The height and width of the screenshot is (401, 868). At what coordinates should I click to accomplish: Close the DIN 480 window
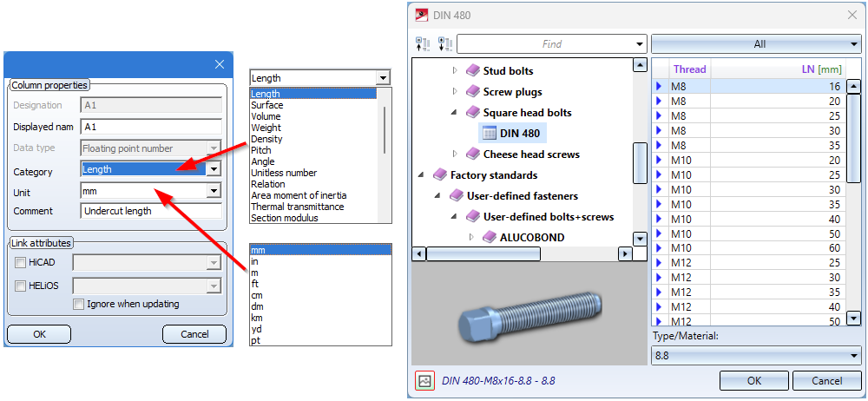pos(852,15)
